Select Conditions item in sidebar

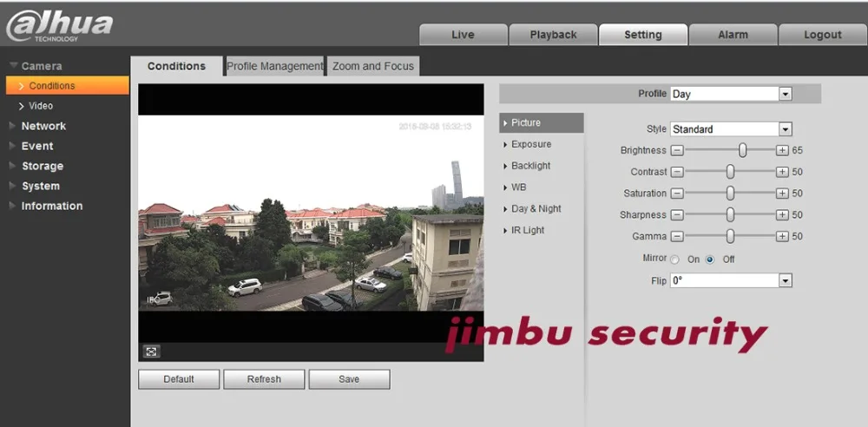coord(68,86)
